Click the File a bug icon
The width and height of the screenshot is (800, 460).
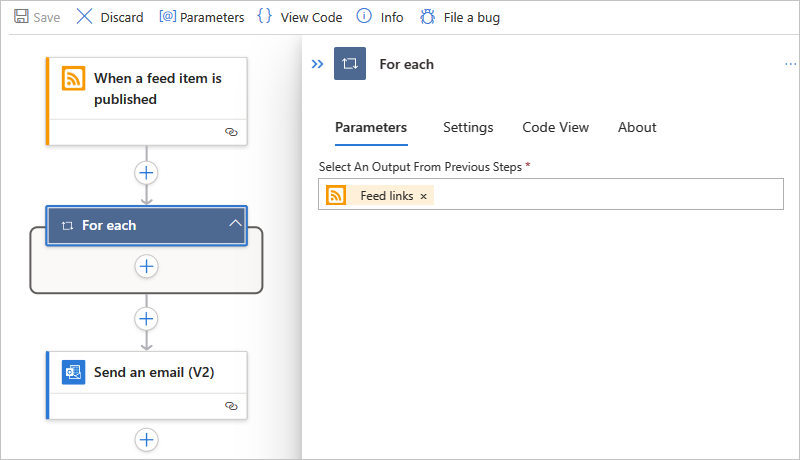[428, 17]
